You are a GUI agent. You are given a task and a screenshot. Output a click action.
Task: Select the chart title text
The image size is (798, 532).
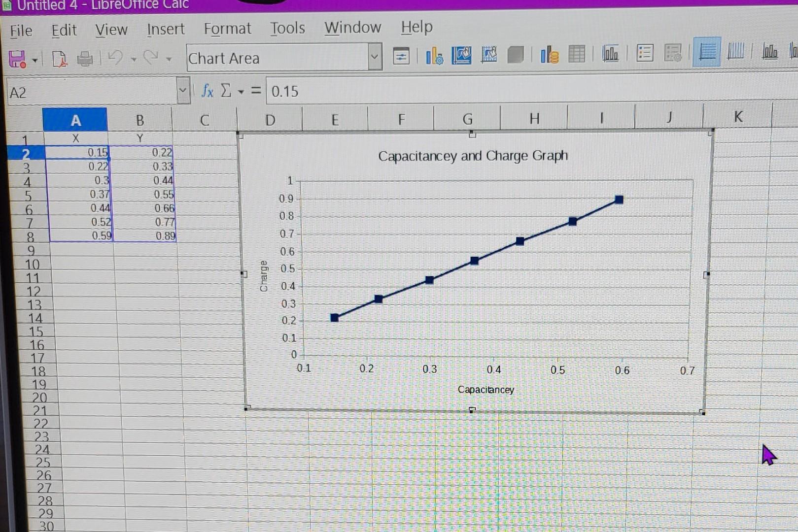(x=473, y=155)
